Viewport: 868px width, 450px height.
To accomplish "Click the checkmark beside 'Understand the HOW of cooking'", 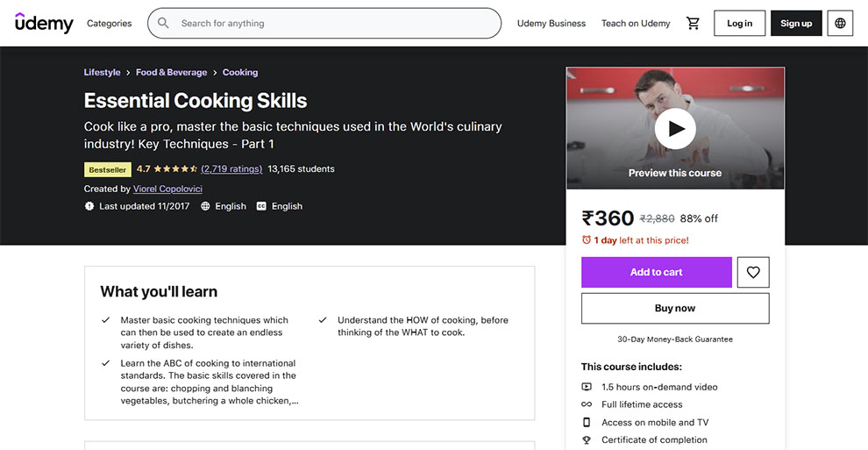I will coord(323,320).
